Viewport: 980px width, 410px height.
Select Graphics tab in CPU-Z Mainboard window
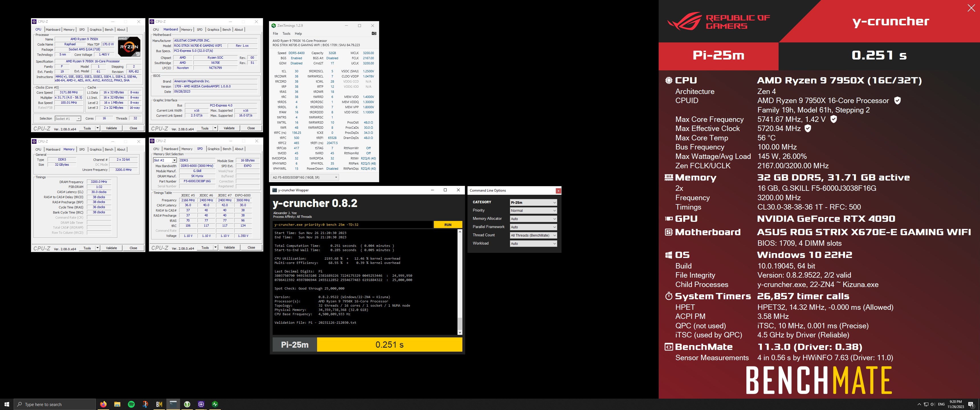[213, 30]
